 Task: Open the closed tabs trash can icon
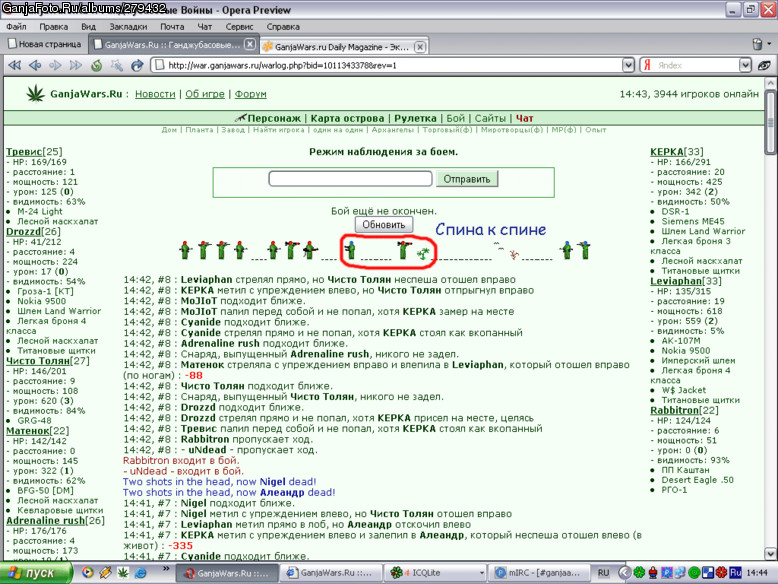[757, 44]
